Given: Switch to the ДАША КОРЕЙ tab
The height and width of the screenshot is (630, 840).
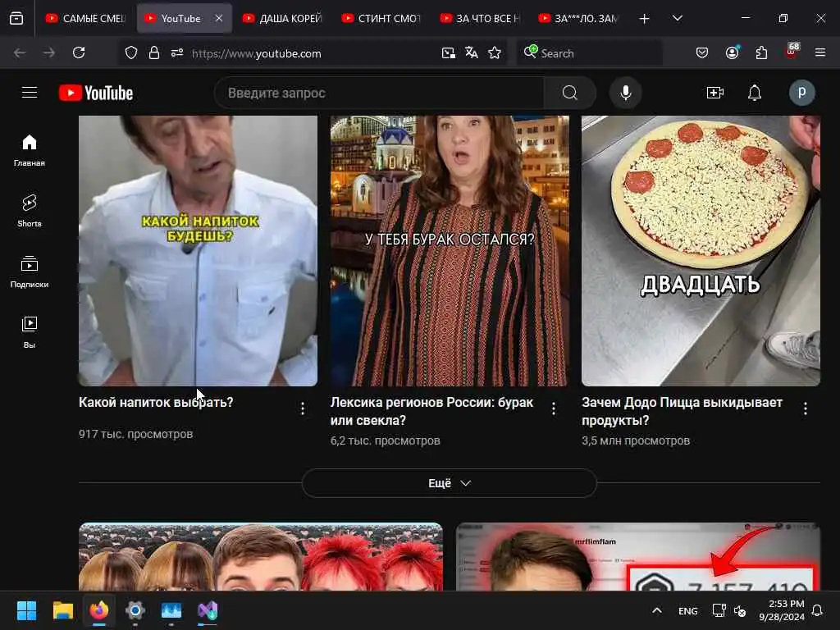Looking at the screenshot, I should tap(282, 18).
